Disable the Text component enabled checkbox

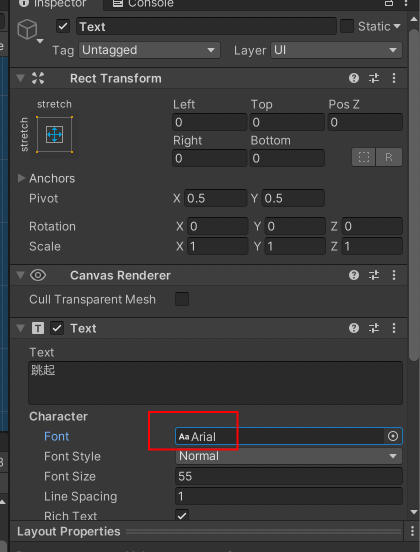point(57,328)
